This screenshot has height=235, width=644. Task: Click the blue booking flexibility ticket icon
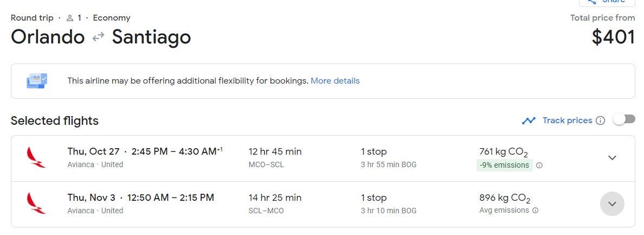(x=37, y=81)
